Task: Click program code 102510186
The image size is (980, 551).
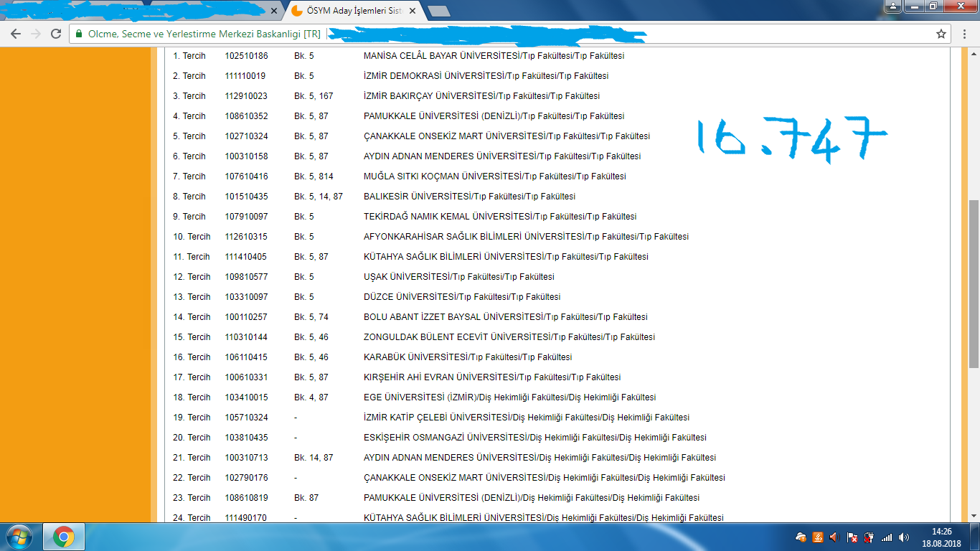Action: pos(246,56)
